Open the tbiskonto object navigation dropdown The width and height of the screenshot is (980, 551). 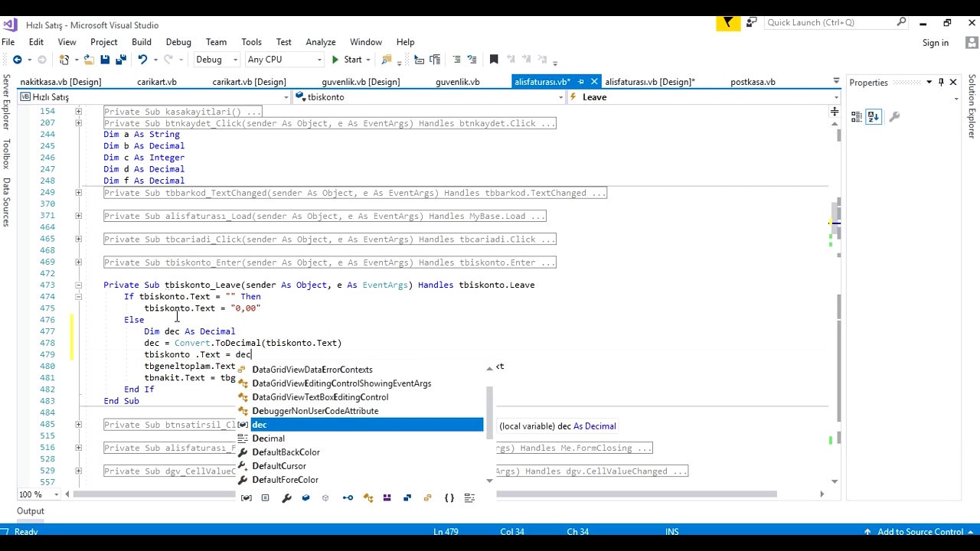coord(429,97)
